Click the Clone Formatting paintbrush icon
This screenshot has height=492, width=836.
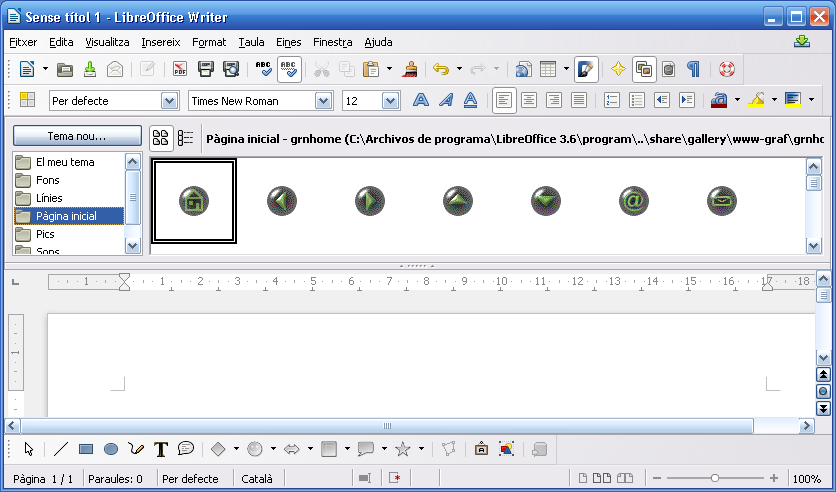pyautogui.click(x=409, y=69)
